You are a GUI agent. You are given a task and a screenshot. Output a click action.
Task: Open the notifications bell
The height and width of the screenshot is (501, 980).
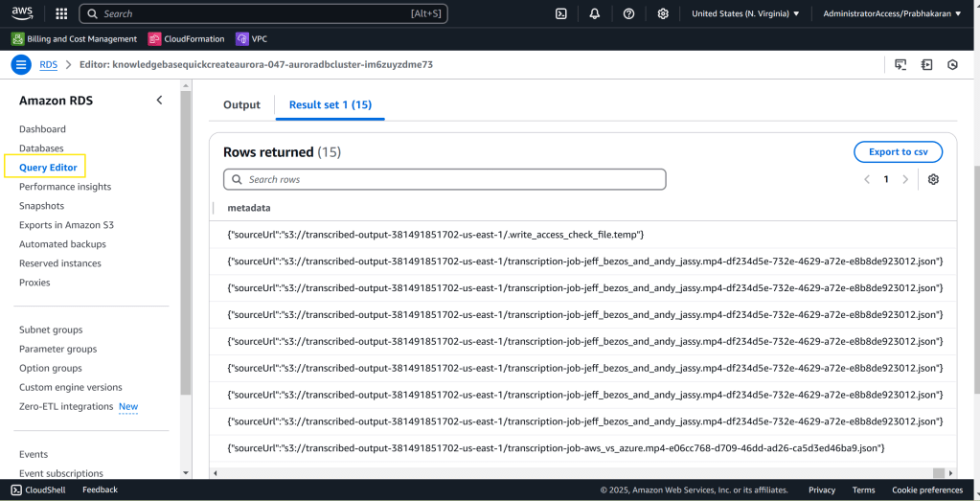(x=595, y=13)
